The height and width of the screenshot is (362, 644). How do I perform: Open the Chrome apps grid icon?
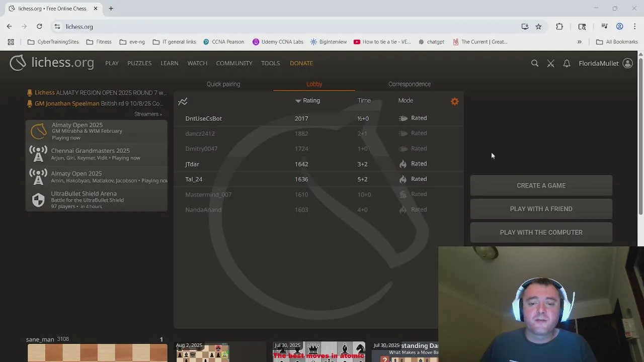pyautogui.click(x=11, y=42)
